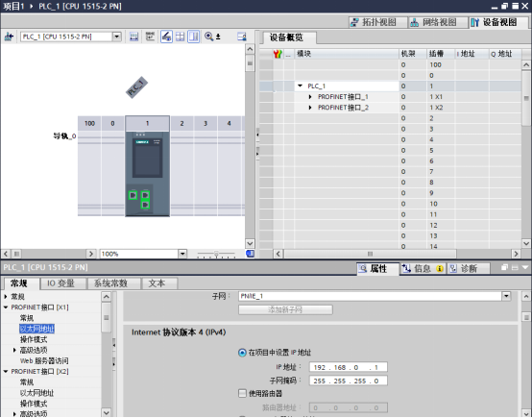This screenshot has width=532, height=418.
Task: Click the overview navigation icon beside zoom slider
Action: 250,254
